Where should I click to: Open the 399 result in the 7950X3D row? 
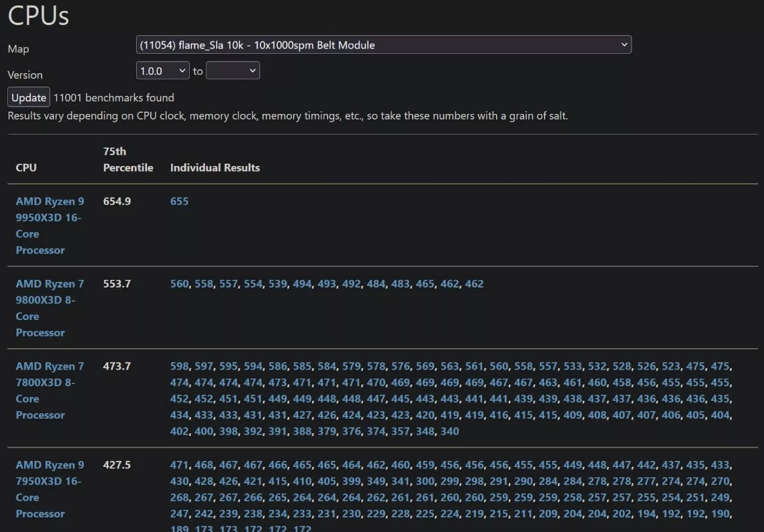tap(352, 481)
